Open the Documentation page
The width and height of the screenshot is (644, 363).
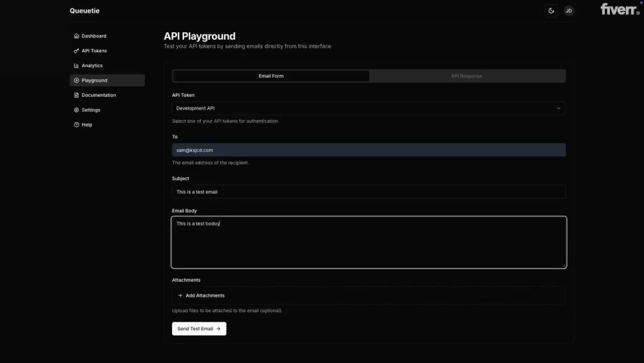coord(107,95)
